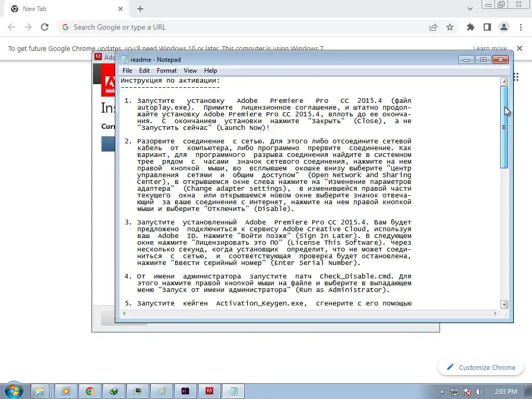Reload the Chrome page
The width and height of the screenshot is (532, 399).
point(45,27)
